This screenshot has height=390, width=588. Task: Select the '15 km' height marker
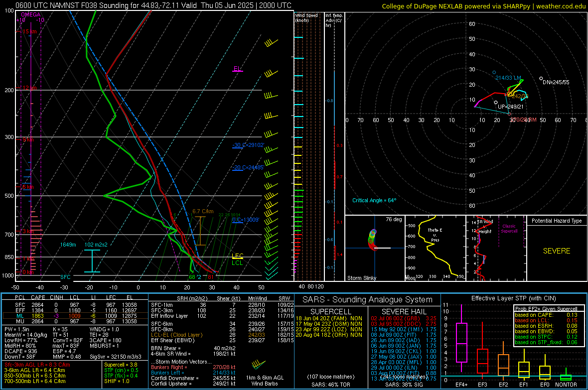(29, 31)
